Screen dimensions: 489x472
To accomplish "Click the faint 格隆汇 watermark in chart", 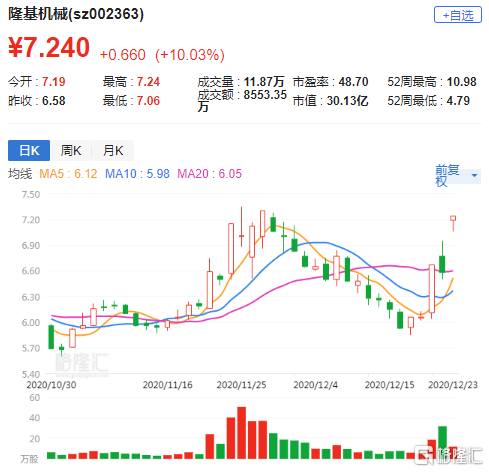I will pos(82,363).
